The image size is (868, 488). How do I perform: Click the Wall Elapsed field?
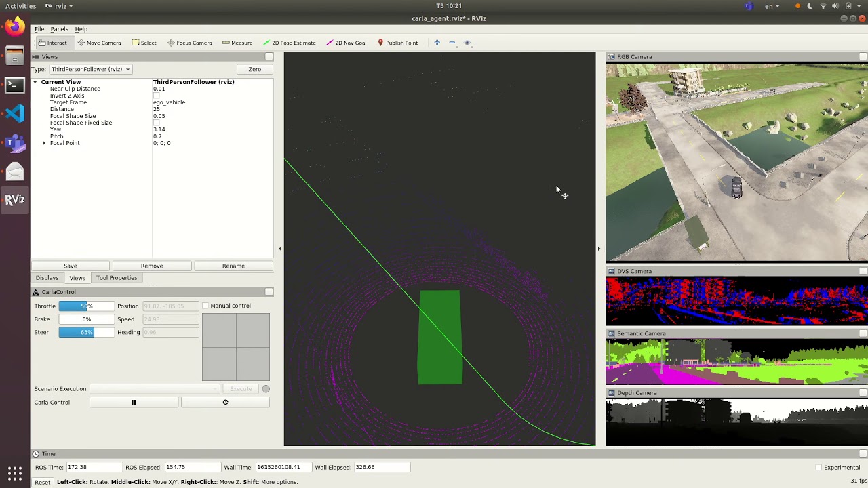point(382,467)
